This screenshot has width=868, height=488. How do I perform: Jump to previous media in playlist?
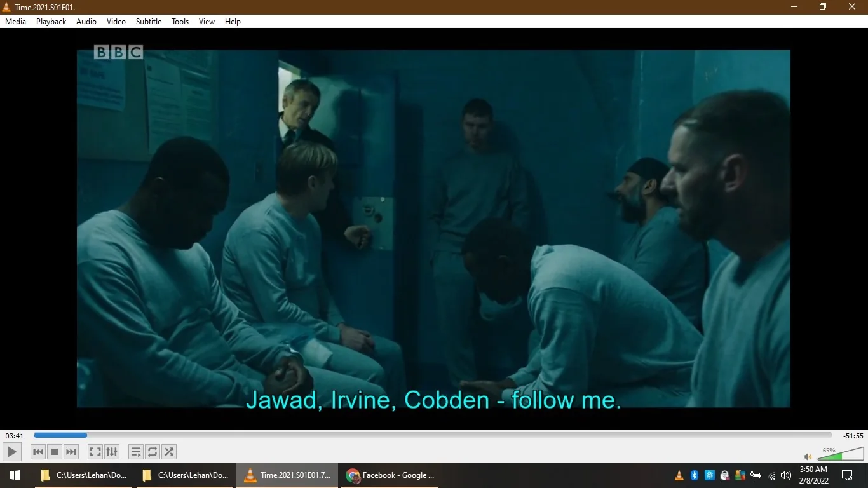coord(38,452)
